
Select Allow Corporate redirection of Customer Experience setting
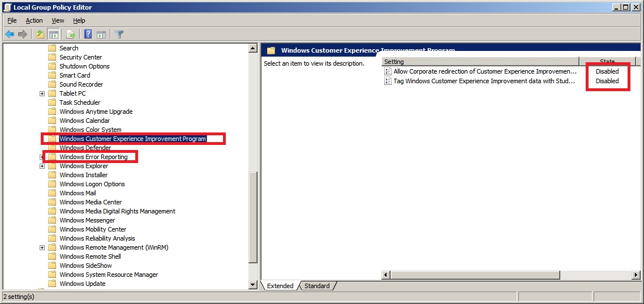click(485, 71)
